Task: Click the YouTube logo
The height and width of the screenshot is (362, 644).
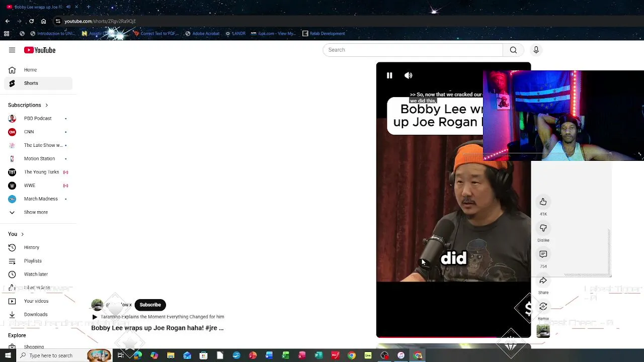Action: [40, 50]
